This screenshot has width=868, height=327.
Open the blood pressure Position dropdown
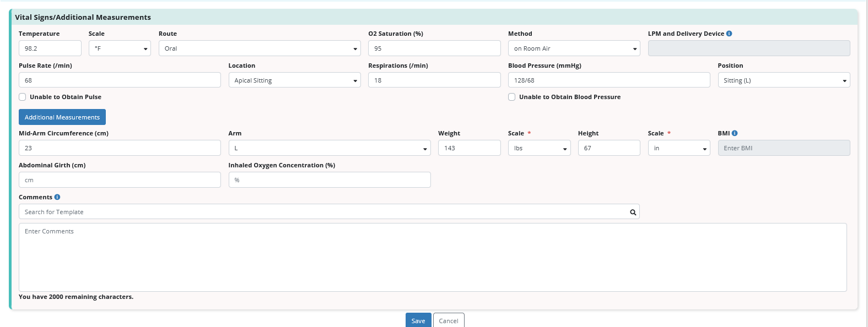(783, 80)
